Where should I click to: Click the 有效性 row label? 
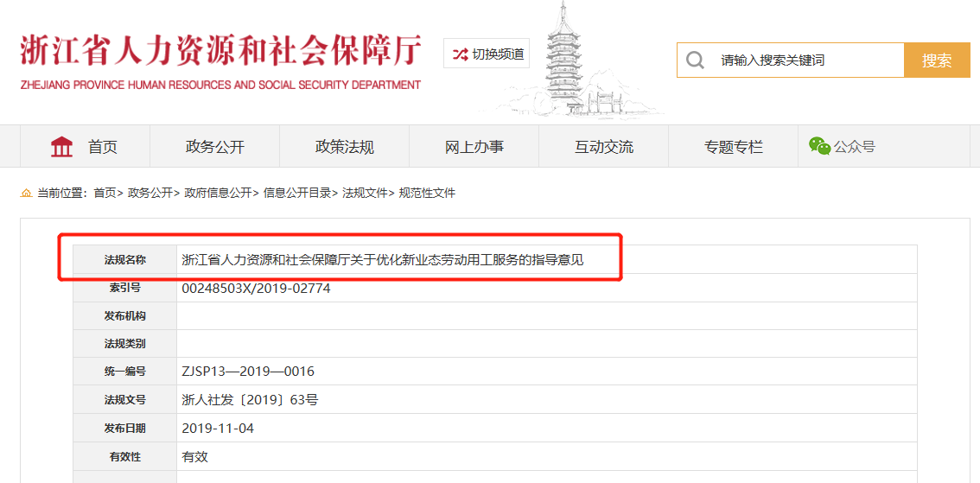[125, 457]
